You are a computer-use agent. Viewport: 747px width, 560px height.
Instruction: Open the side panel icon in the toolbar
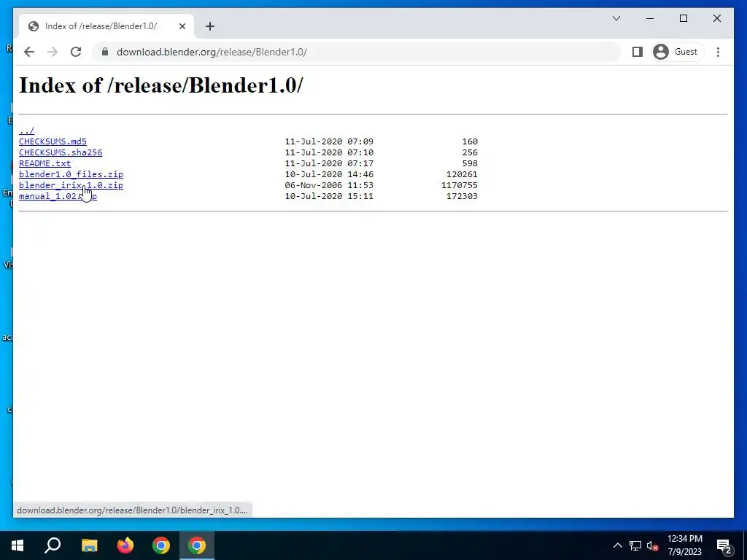[638, 52]
